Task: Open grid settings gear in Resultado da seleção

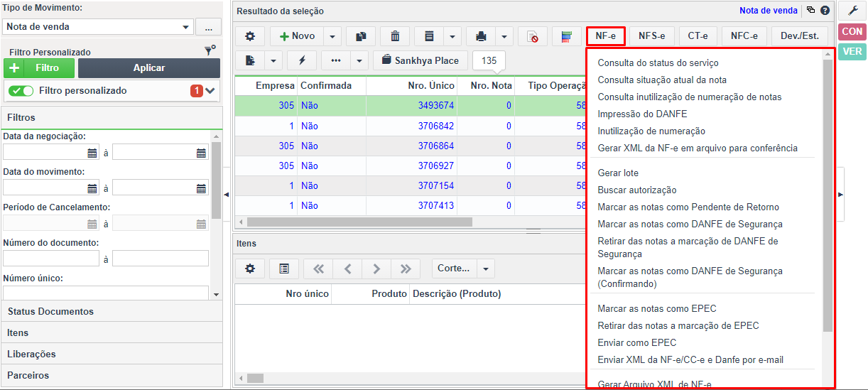Action: (x=249, y=36)
